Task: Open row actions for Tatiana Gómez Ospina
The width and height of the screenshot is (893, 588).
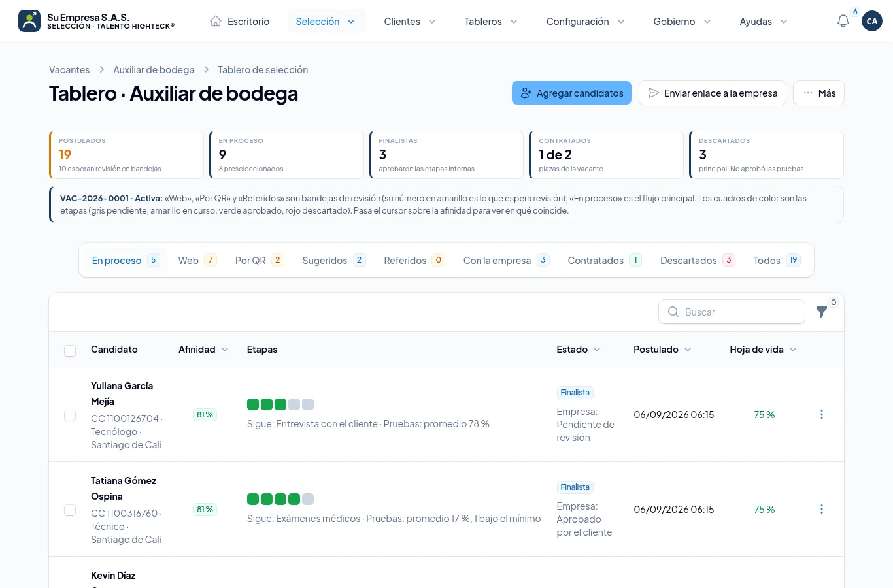Action: (822, 509)
